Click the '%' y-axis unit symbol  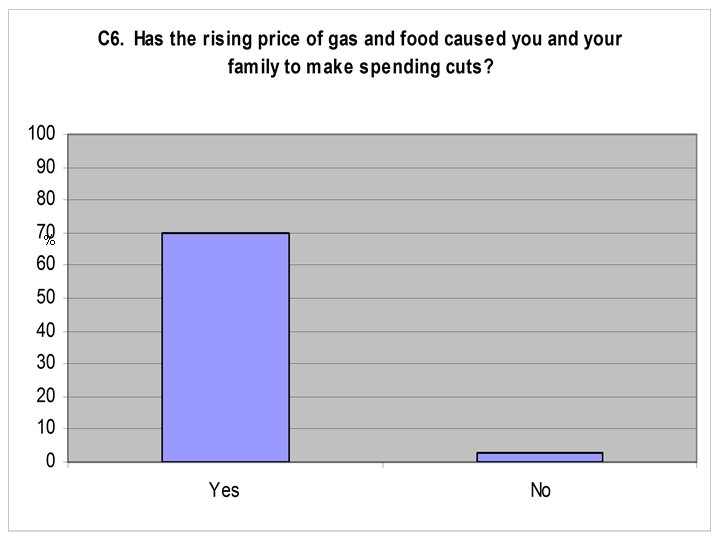[49, 240]
